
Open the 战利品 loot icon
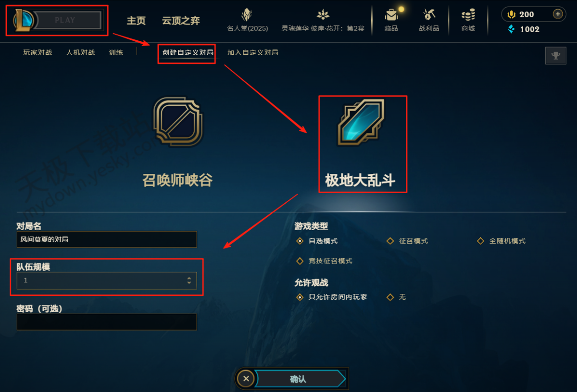tap(429, 15)
